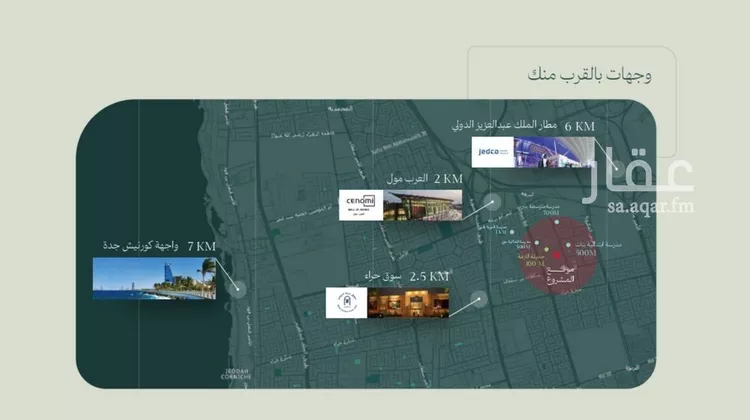
Task: Click the 2.5 KM سوق حراء distance label
Action: (x=429, y=276)
